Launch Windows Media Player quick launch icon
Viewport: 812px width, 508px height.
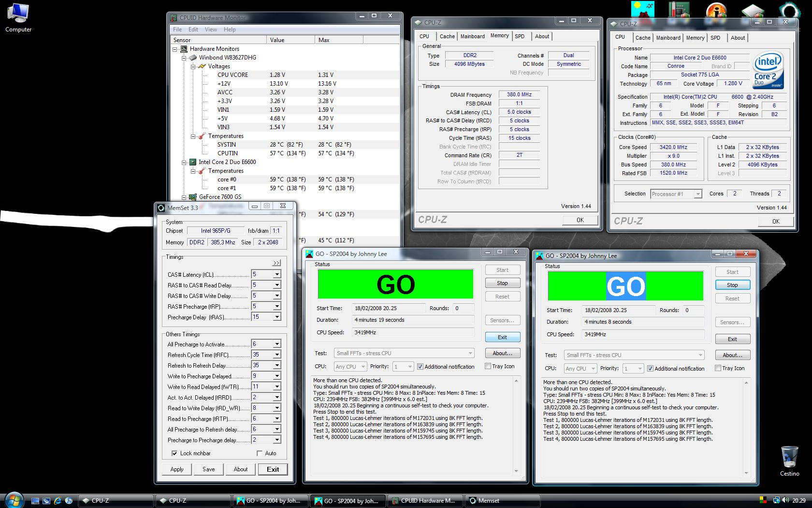[69, 501]
